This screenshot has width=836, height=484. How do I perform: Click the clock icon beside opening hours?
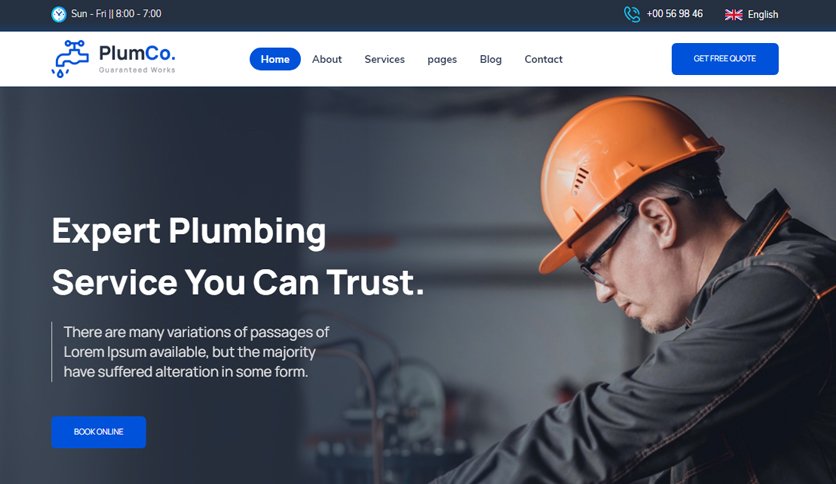click(x=59, y=14)
